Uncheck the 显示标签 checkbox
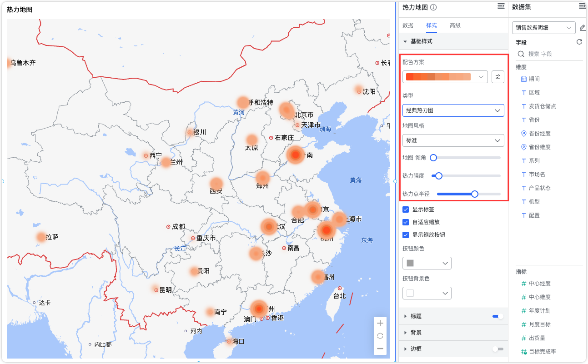The height and width of the screenshot is (364, 588). tap(406, 209)
